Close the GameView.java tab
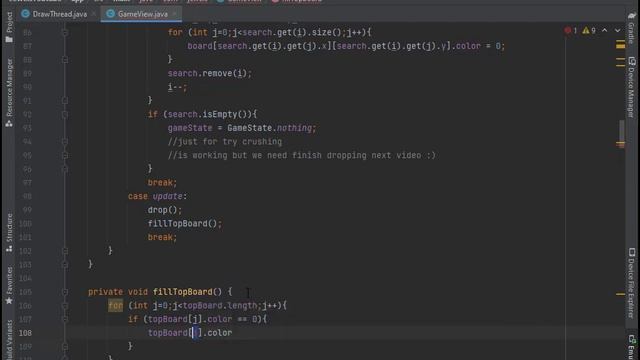The height and width of the screenshot is (360, 640). [x=175, y=14]
